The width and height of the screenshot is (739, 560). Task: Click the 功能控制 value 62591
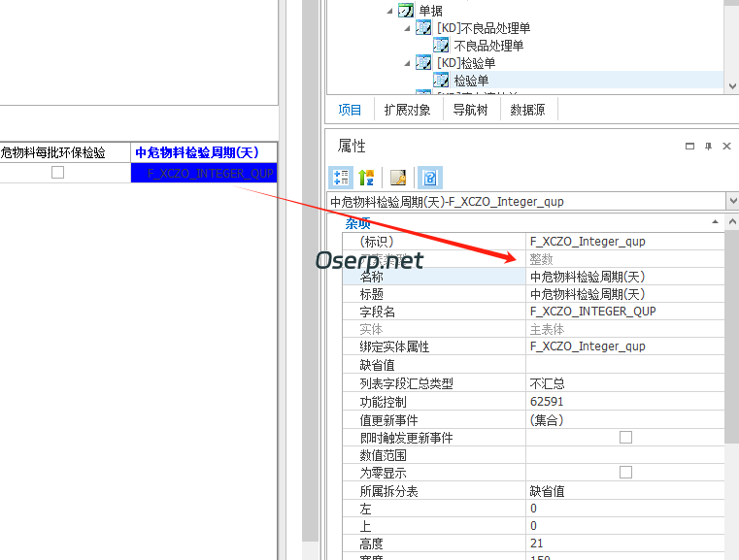click(x=625, y=401)
